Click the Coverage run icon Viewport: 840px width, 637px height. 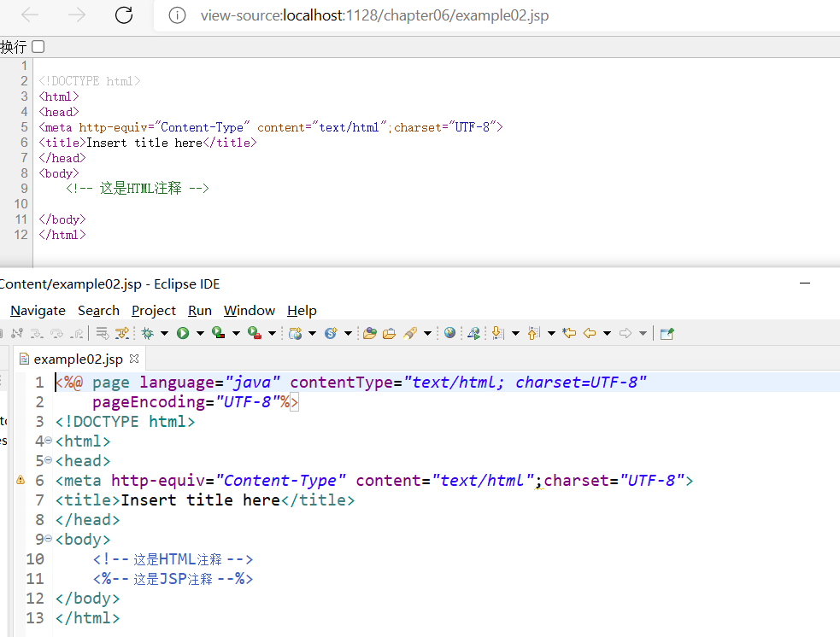tap(218, 333)
